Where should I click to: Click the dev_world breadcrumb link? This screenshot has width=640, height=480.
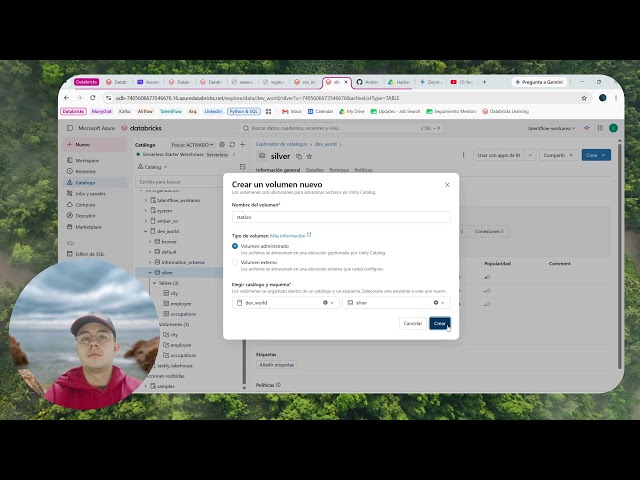pos(325,144)
